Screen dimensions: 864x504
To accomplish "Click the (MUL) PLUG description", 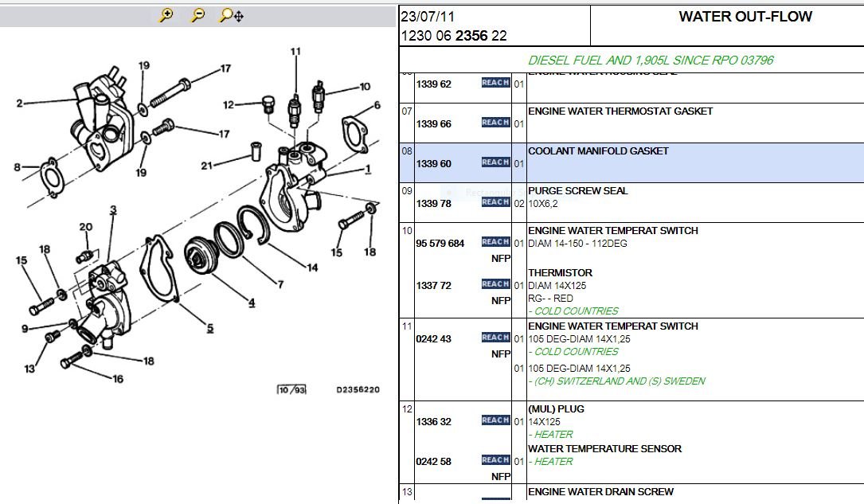I will tap(556, 409).
